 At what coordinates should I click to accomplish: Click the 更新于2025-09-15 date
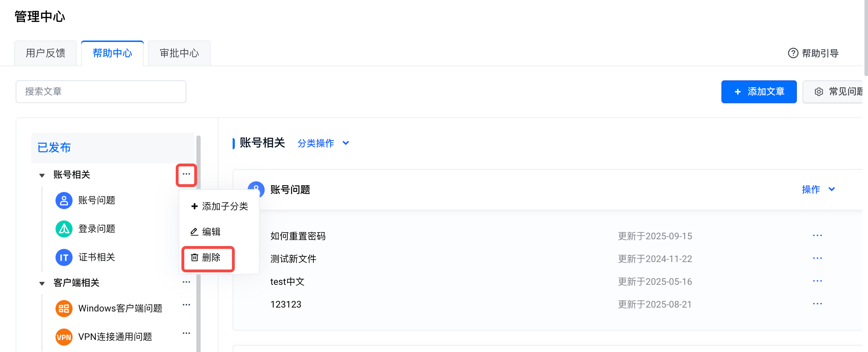(x=655, y=236)
